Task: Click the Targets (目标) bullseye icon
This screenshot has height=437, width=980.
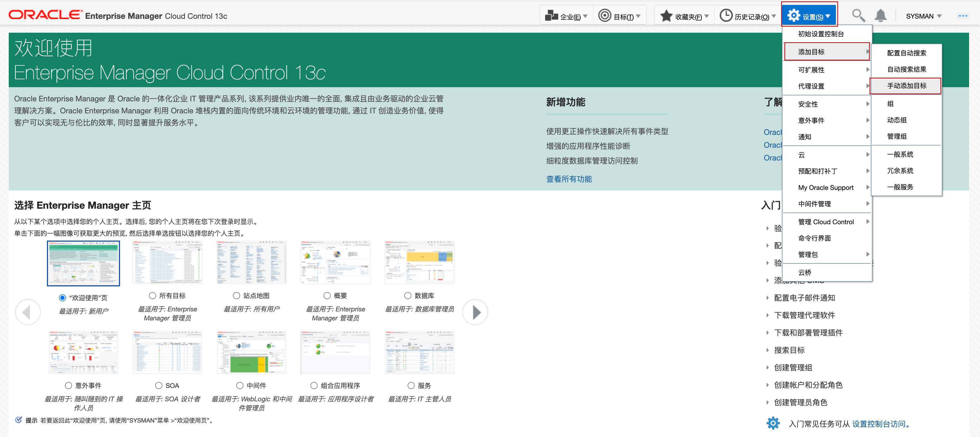Action: (x=605, y=16)
